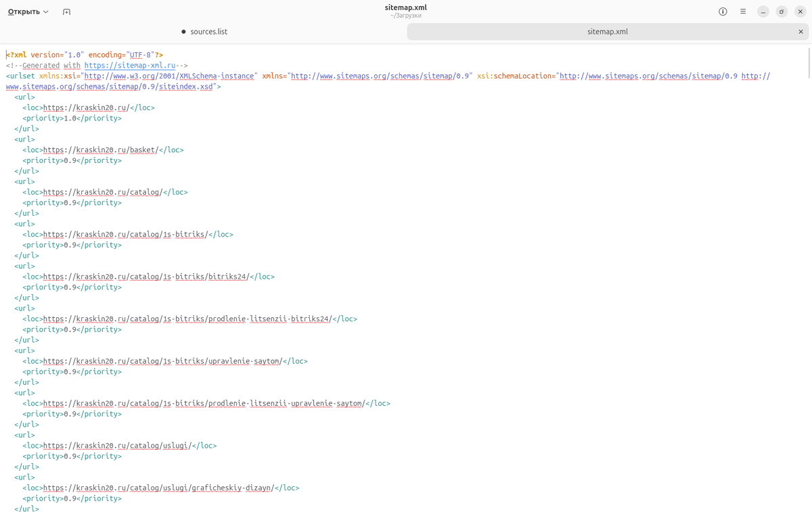Click the kraskin20.ru/catalog/ loc line

(x=105, y=192)
